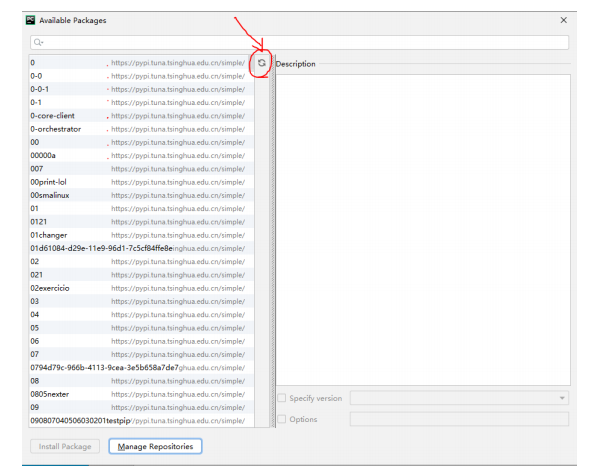The width and height of the screenshot is (596, 470).
Task: Select the 0794d79c-966b-4113 package row
Action: [141, 368]
